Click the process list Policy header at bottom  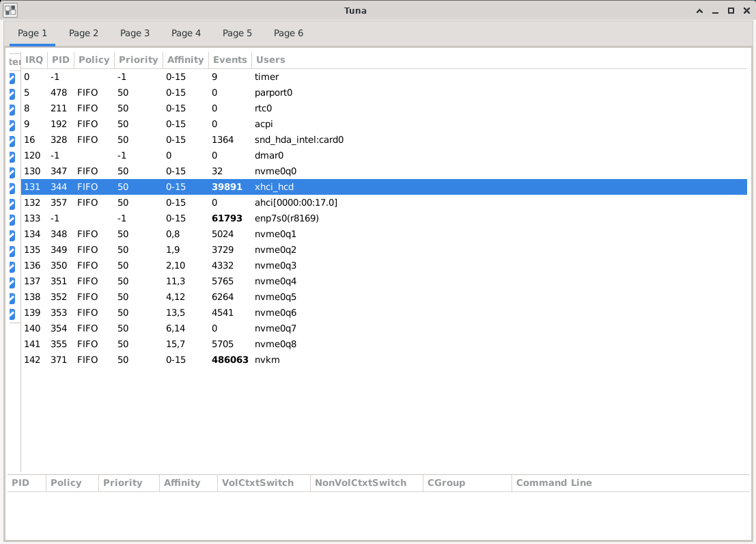(x=72, y=483)
